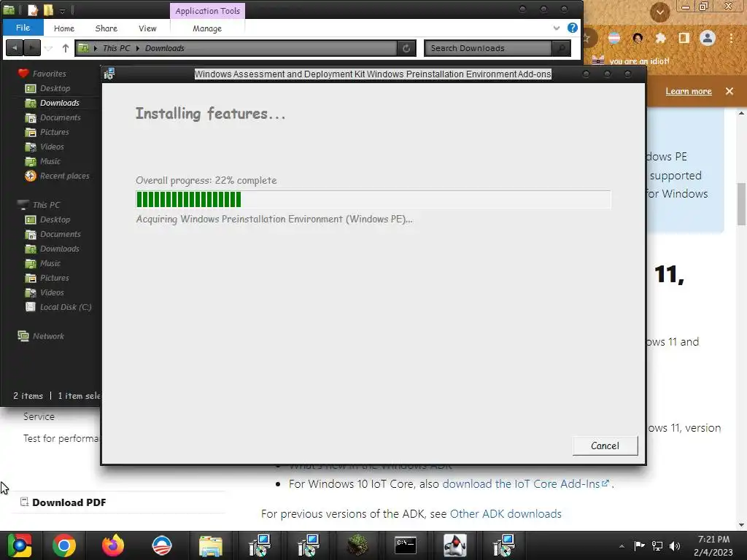Refresh the Downloads folder view
Screen dimensions: 747x560
(406, 48)
